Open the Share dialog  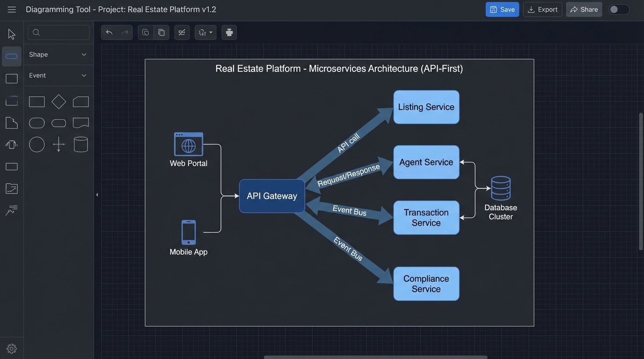584,9
